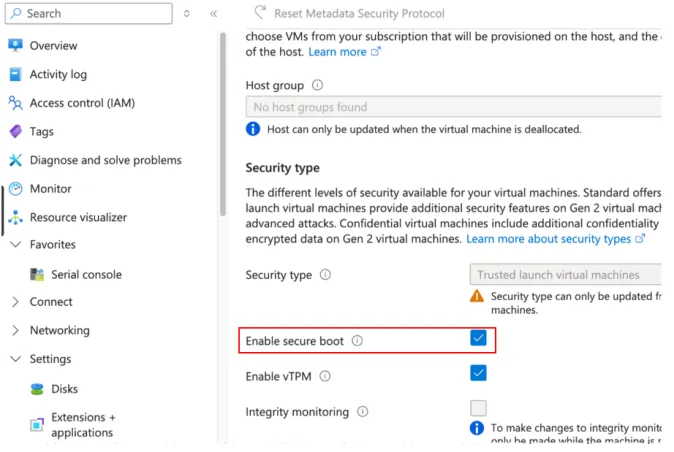Viewport: 674px width, 452px height.
Task: Open Access control (IAM) people icon
Action: tap(15, 103)
